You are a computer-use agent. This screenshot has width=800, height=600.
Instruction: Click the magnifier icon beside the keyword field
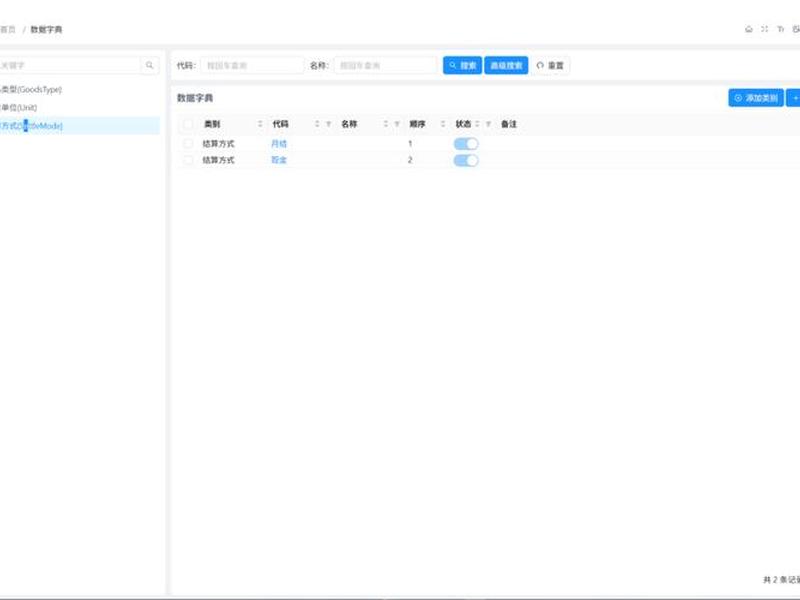tap(149, 65)
